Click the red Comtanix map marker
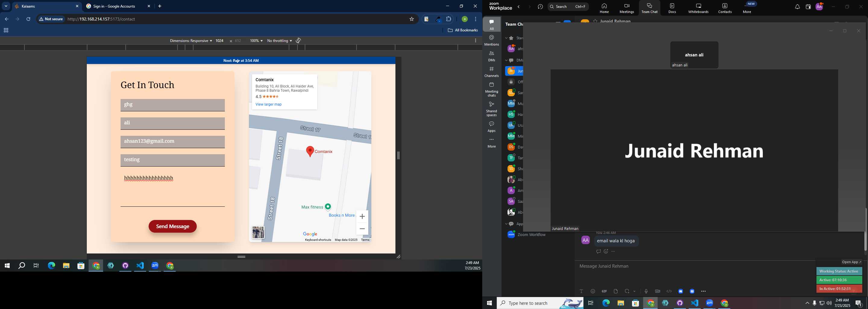This screenshot has width=868, height=309. (x=310, y=151)
